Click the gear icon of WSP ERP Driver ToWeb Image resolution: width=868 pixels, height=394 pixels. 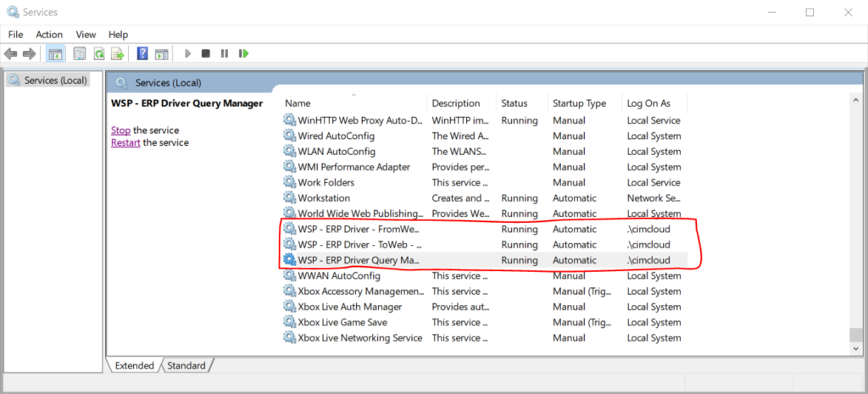click(x=290, y=244)
